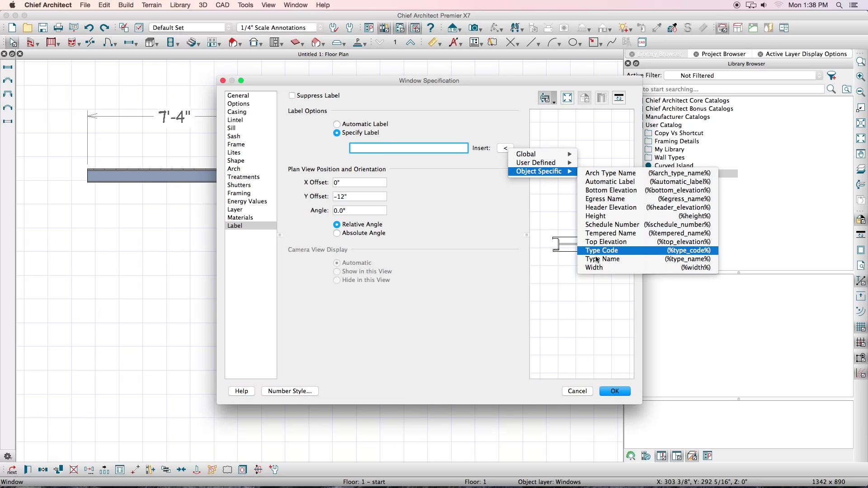
Task: Click the Zoom Out magnifier on right toolbar
Action: point(861,92)
